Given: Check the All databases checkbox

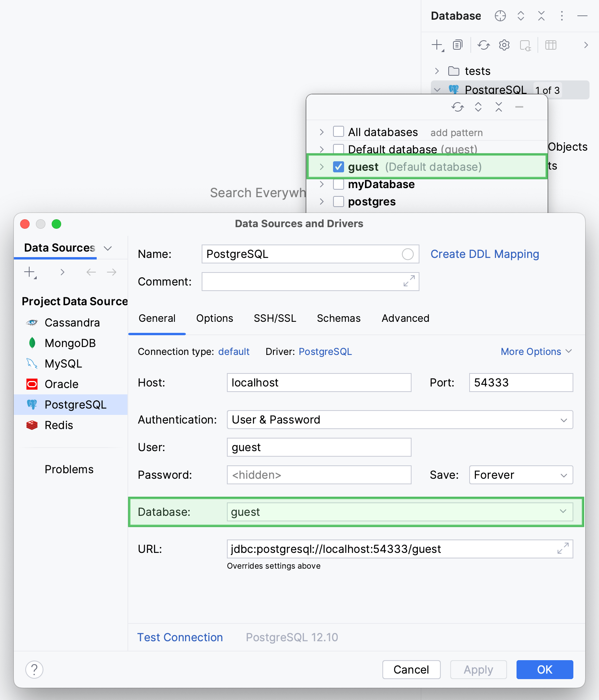Looking at the screenshot, I should [339, 132].
